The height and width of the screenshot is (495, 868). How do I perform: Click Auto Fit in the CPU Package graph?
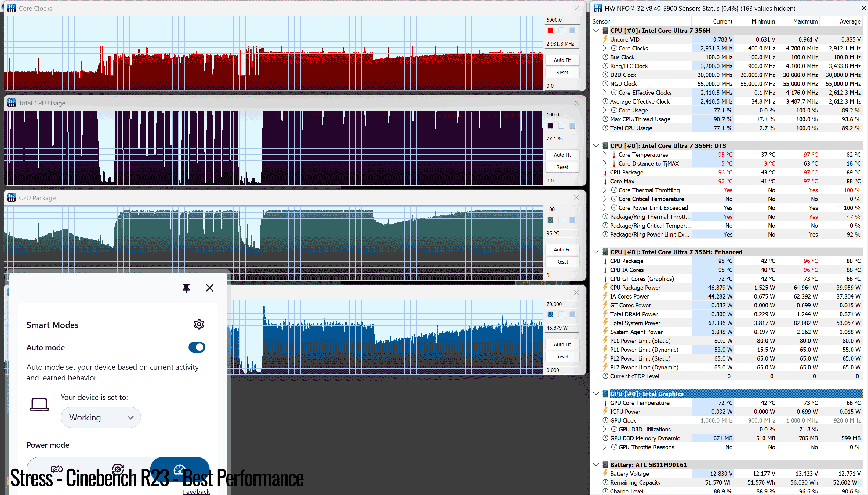(562, 250)
